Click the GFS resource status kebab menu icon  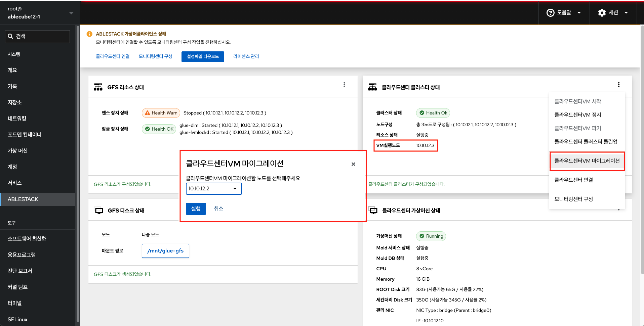pyautogui.click(x=344, y=85)
